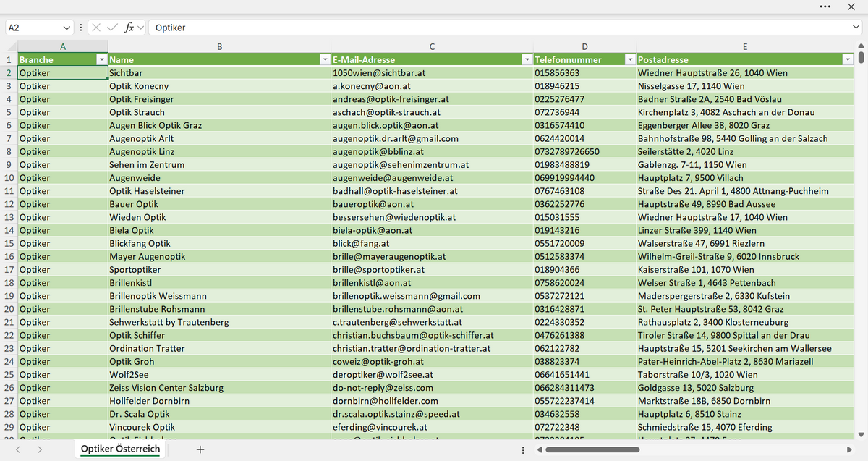868x461 pixels.
Task: Open the Postadresse column filter dropdown
Action: click(848, 59)
